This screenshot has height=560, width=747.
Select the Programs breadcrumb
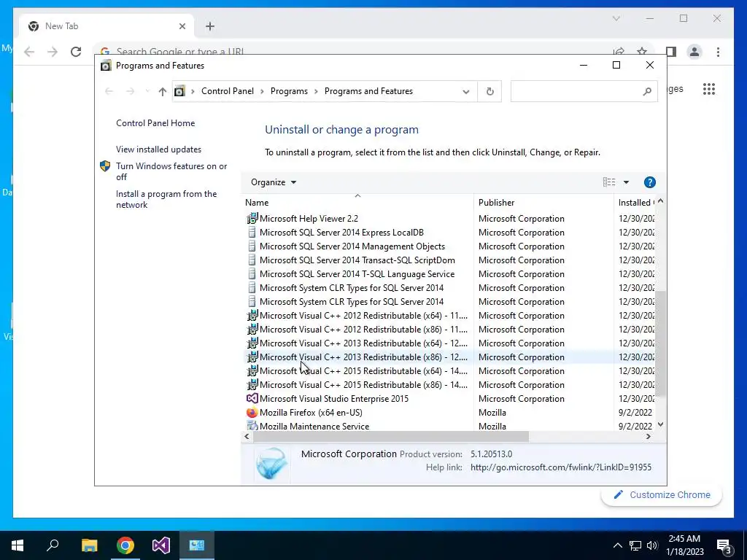coord(289,91)
